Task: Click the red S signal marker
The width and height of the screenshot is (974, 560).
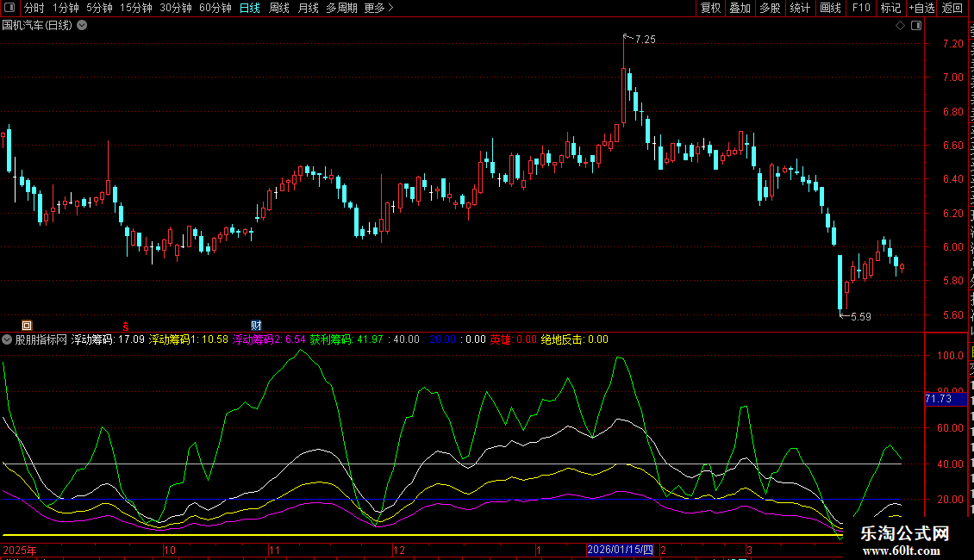Action: [x=126, y=325]
